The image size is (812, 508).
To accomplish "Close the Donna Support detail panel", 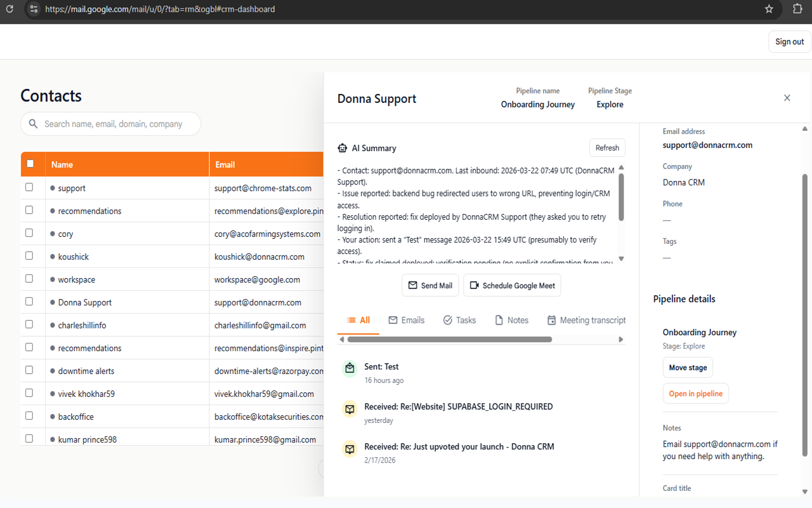I will [787, 98].
